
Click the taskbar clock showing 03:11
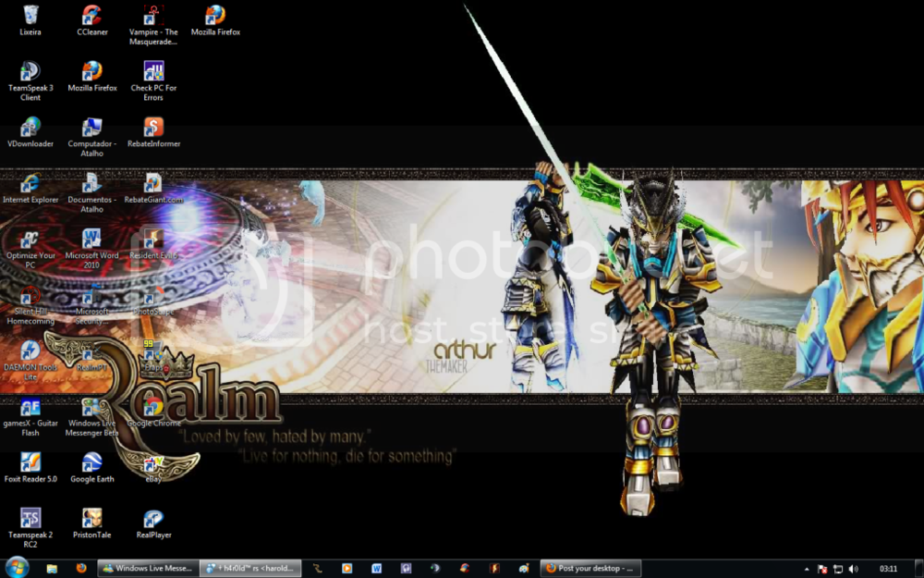[888, 569]
